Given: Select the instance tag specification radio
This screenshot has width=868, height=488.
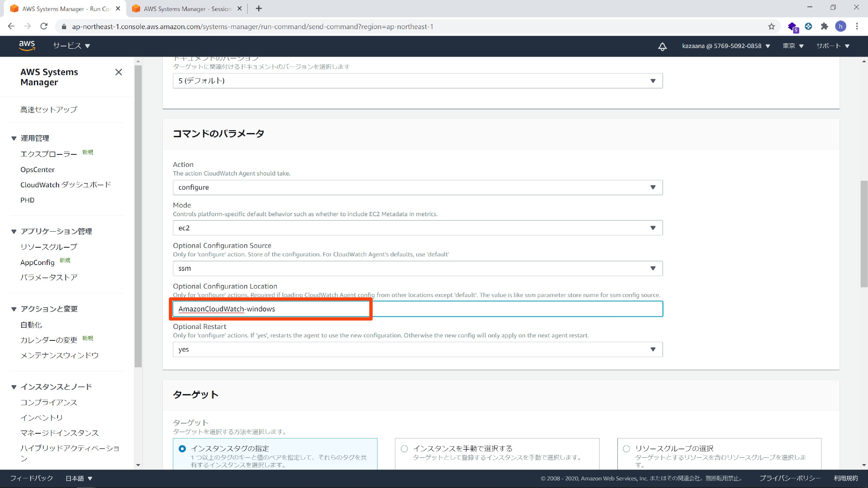Looking at the screenshot, I should coord(182,449).
